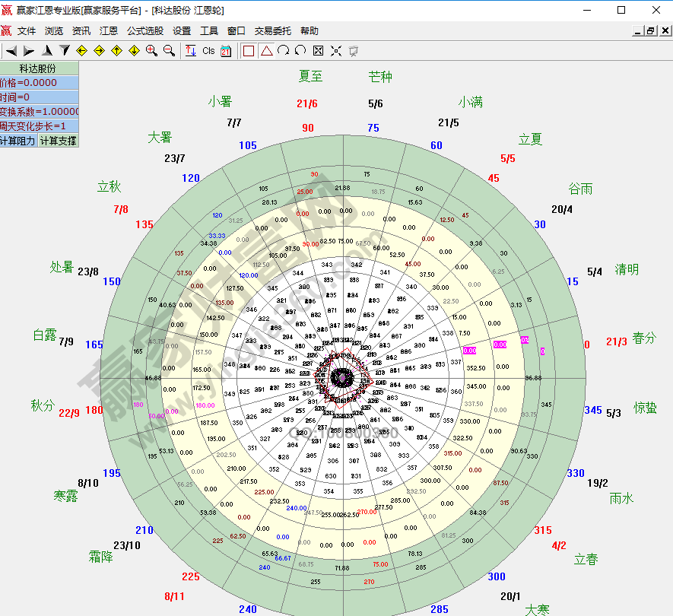673x616 pixels.
Task: Click the red-blue up-down arrows icon
Action: 191,51
